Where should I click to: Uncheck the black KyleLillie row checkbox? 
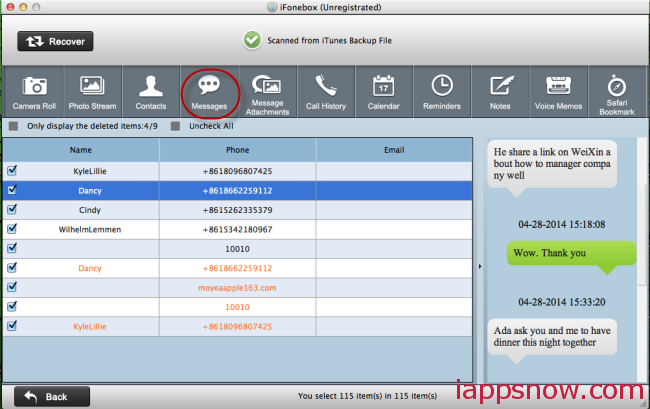[x=12, y=170]
